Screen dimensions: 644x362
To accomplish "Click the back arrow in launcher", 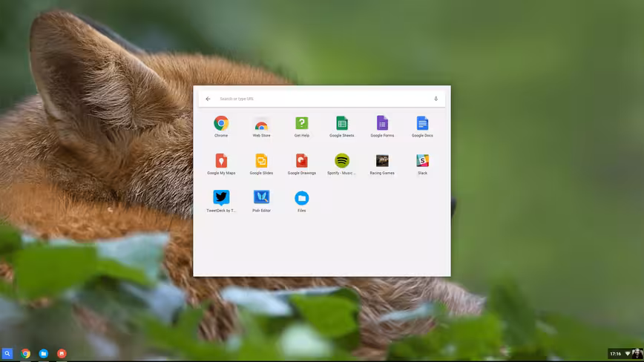I will coord(208,99).
